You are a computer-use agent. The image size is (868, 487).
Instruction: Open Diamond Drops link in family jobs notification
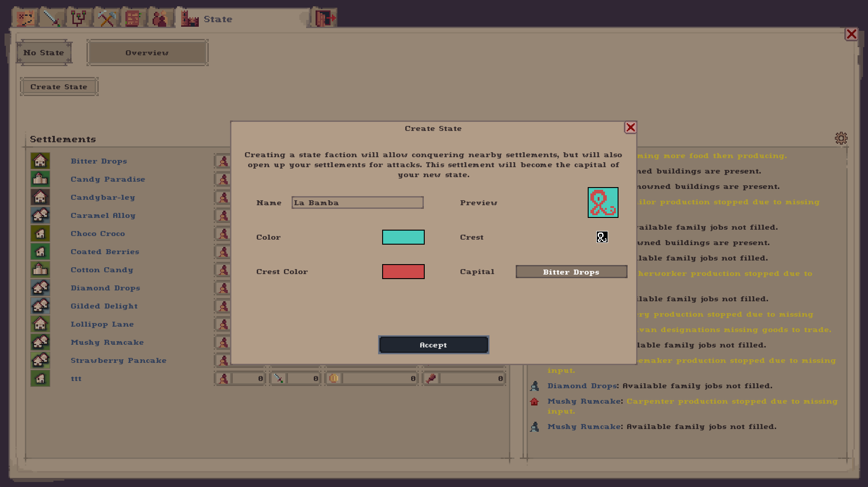click(582, 386)
